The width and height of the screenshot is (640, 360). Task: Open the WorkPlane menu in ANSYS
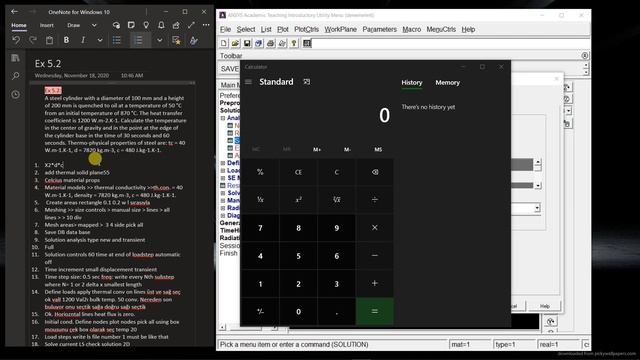340,29
